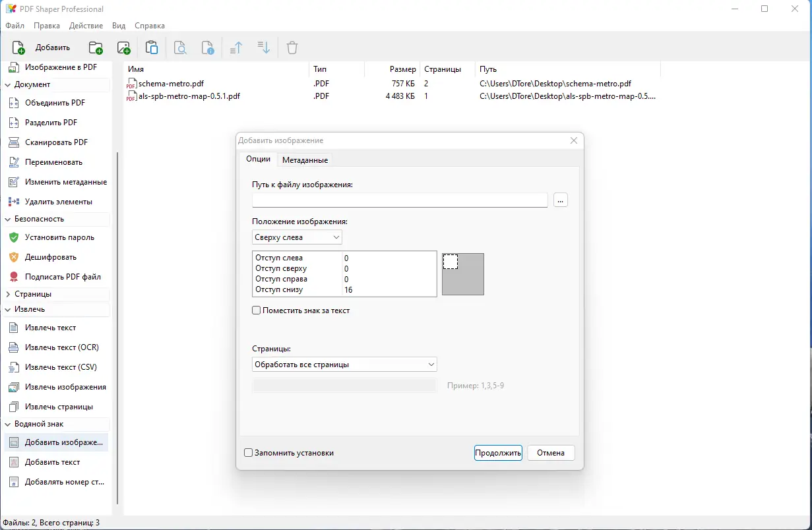Switch to the Опции tab
Screen dimensions: 812x530
(x=258, y=159)
